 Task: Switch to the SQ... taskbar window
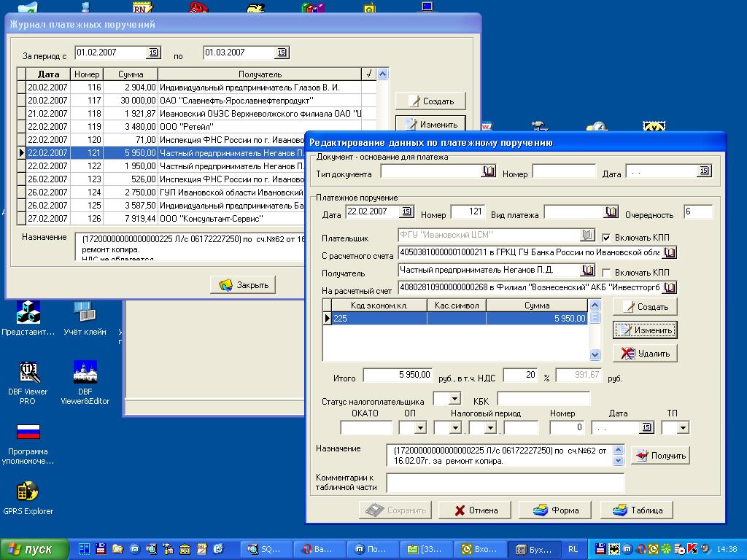point(264,549)
